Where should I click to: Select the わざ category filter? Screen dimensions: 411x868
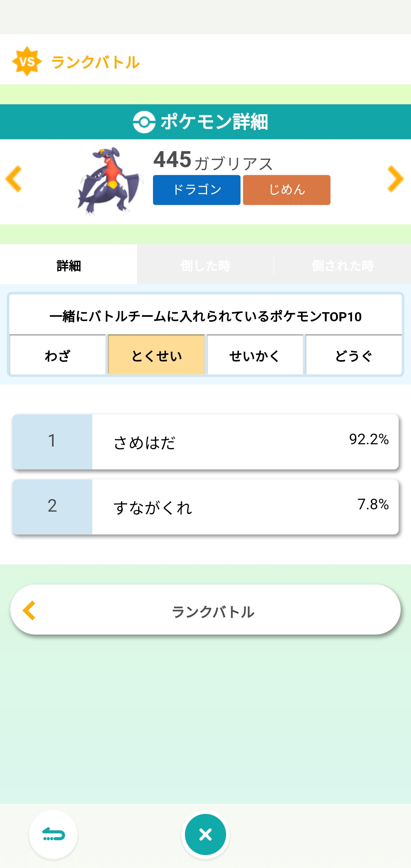57,356
